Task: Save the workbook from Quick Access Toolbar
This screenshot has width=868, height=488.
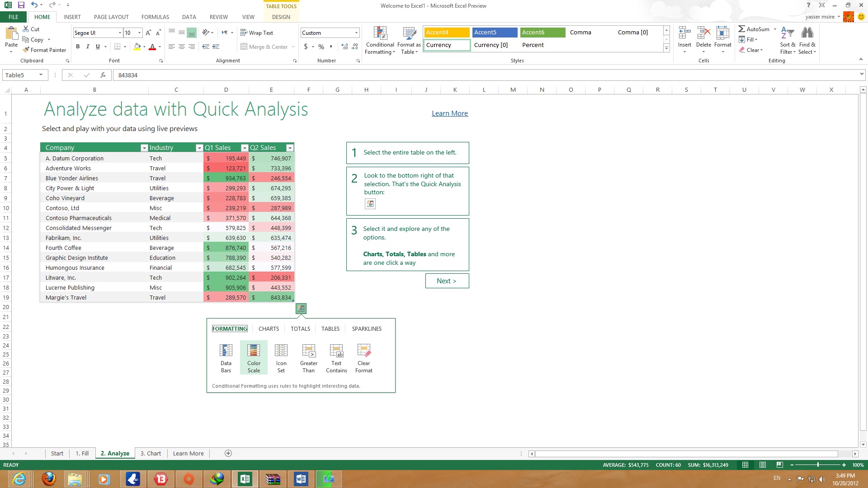Action: coord(21,5)
